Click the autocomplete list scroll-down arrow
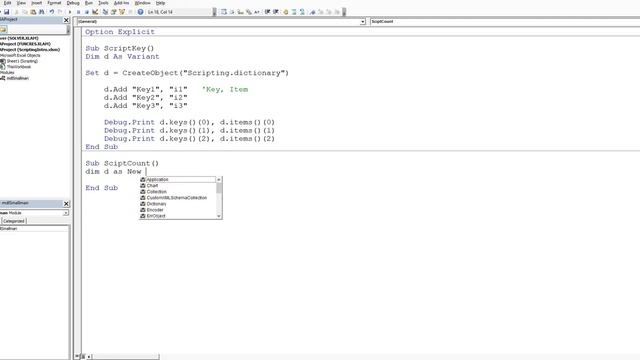This screenshot has width=640, height=360. tap(219, 216)
